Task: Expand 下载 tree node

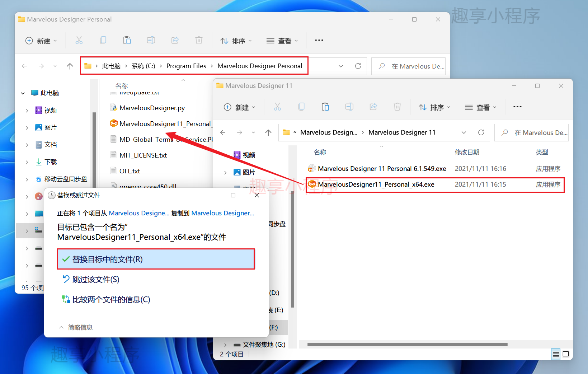Action: click(27, 162)
